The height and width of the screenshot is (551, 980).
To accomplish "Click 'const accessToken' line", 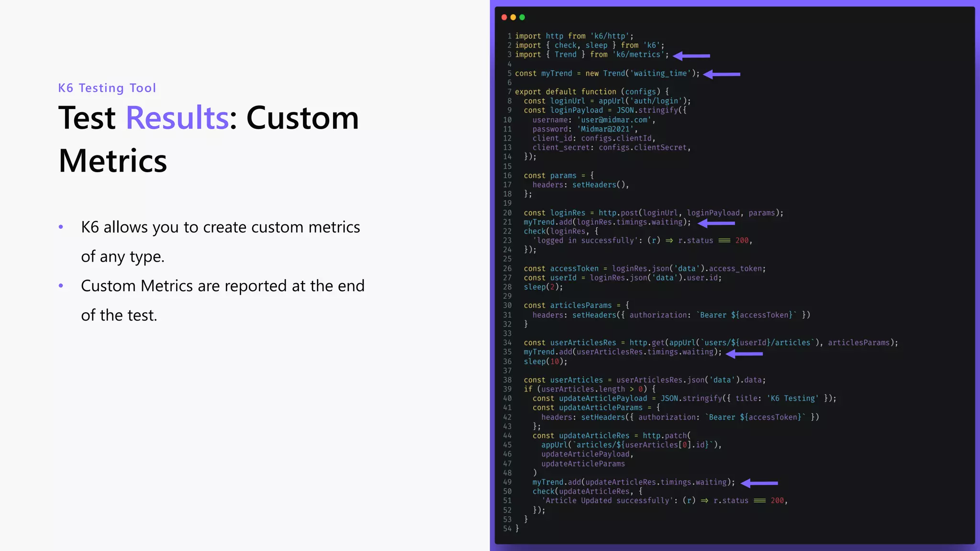I will pyautogui.click(x=645, y=269).
